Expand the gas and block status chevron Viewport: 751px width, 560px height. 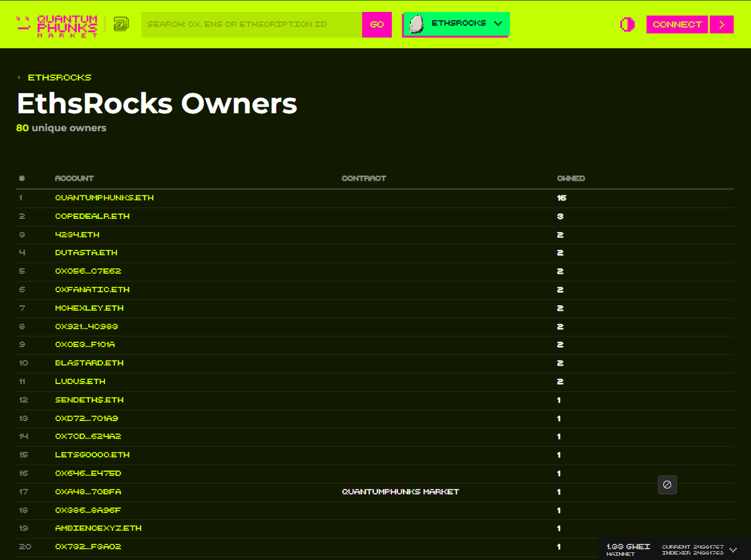(733, 549)
